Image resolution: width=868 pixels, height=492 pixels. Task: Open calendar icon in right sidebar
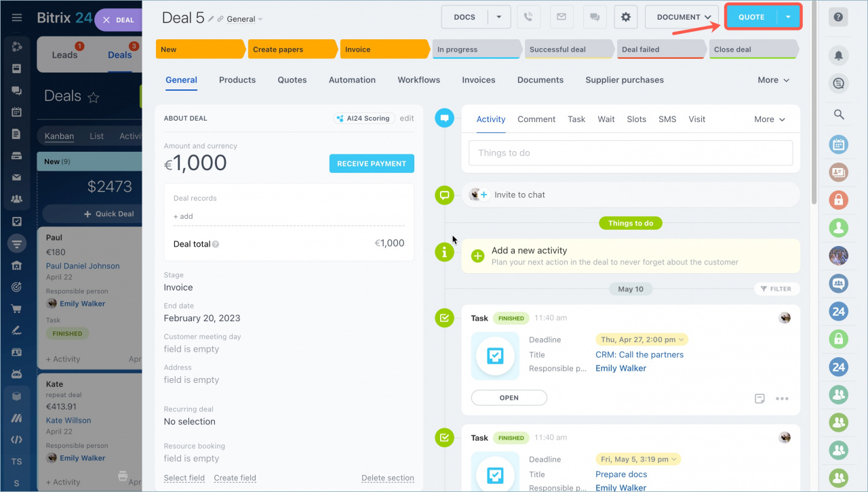click(839, 144)
